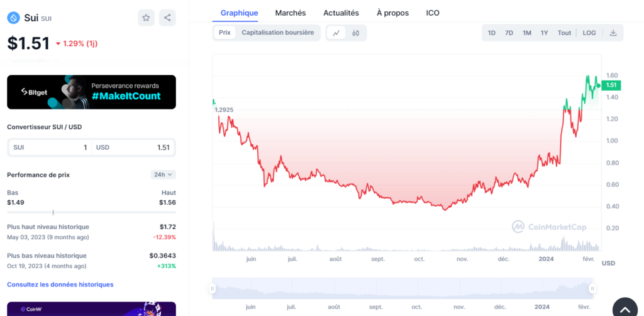Click the -12.39% percentage text
644x316 pixels.
(x=164, y=237)
